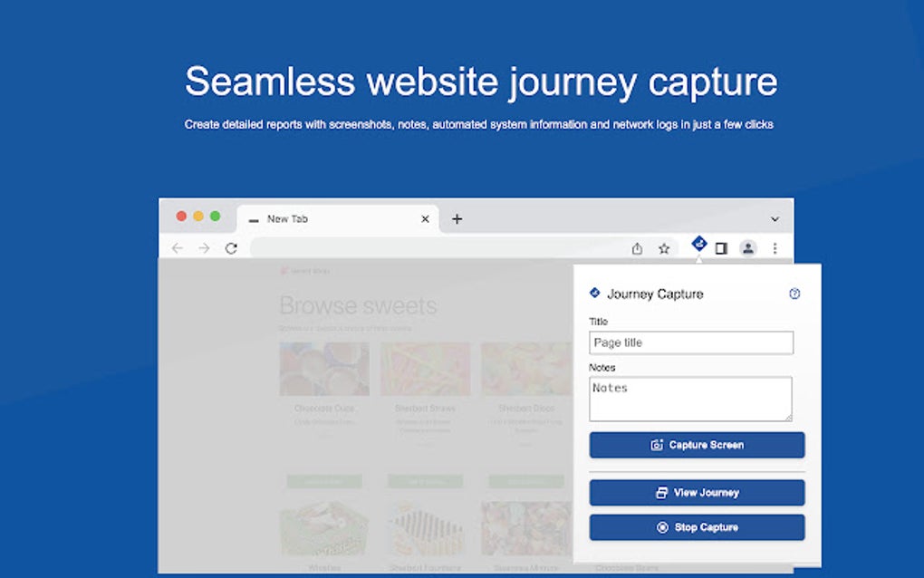Open the browser menu with three dots

(x=775, y=247)
